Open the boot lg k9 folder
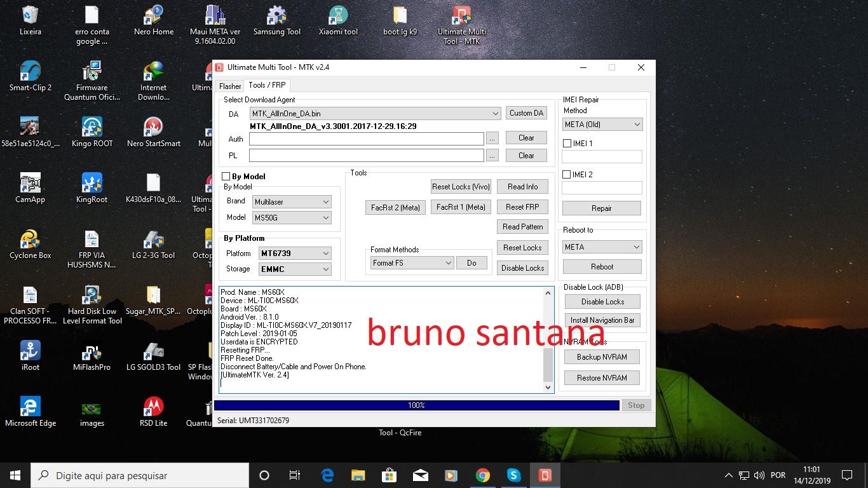Viewport: 868px width, 488px height. click(400, 21)
